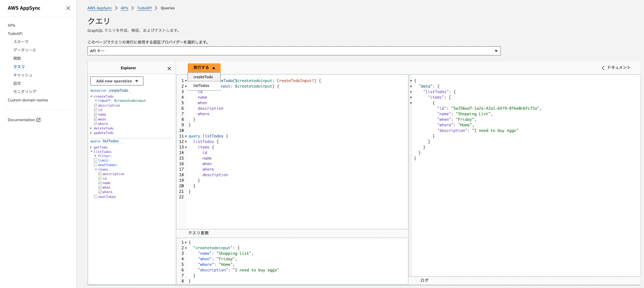Collapse the items node under listTodos
This screenshot has height=288, width=644.
coord(96,170)
